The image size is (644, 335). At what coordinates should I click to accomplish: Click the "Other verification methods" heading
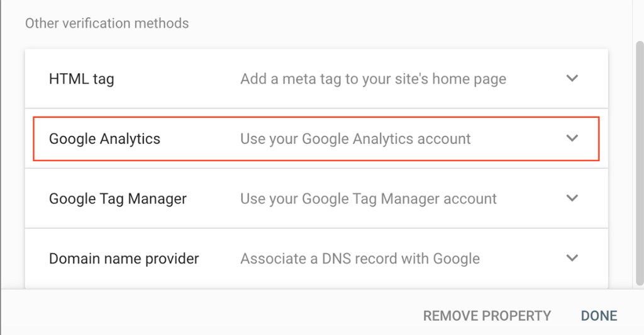tap(107, 24)
